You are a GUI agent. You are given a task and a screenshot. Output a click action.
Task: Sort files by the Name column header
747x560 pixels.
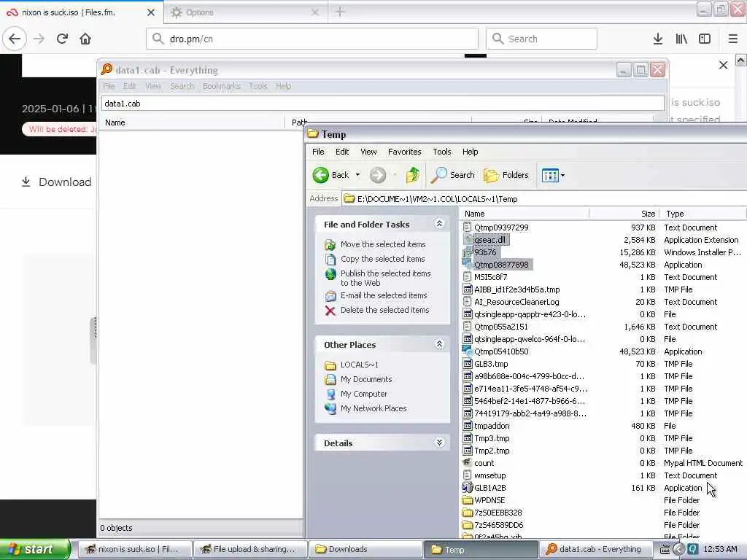tap(525, 214)
